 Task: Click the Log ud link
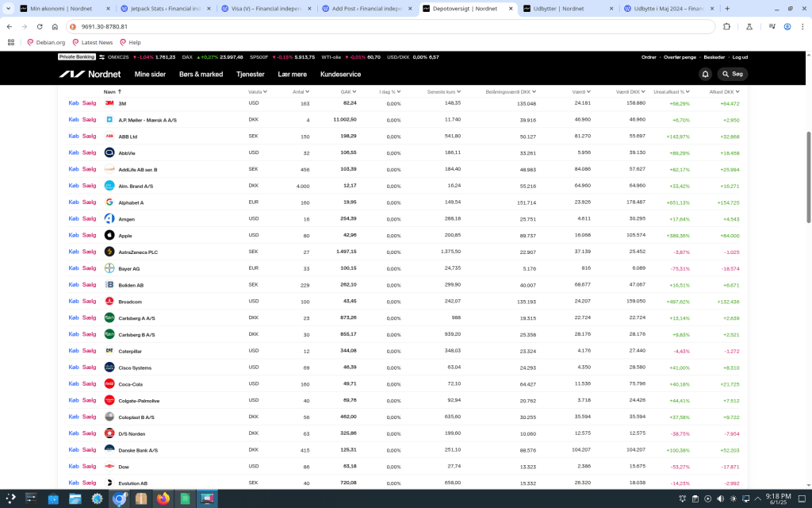pos(740,57)
